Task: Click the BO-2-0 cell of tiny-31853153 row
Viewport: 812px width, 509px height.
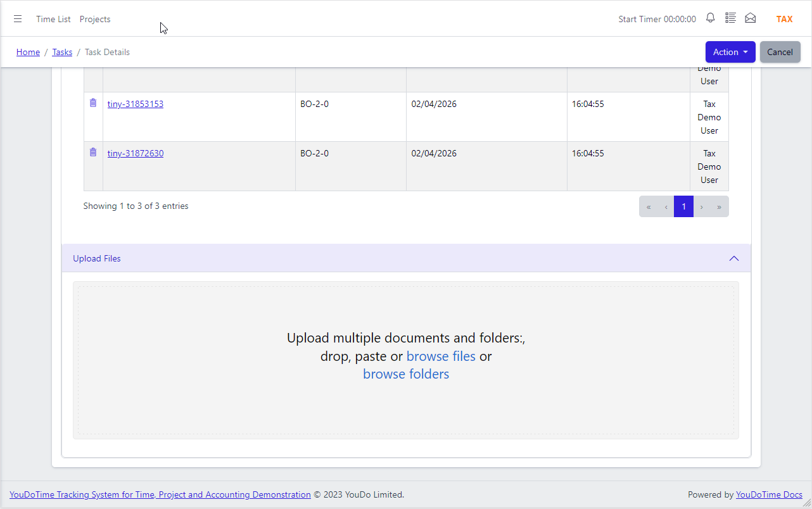Action: [x=351, y=117]
